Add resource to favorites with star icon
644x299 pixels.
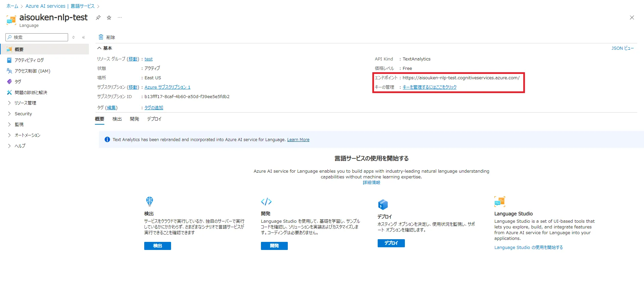pyautogui.click(x=109, y=17)
